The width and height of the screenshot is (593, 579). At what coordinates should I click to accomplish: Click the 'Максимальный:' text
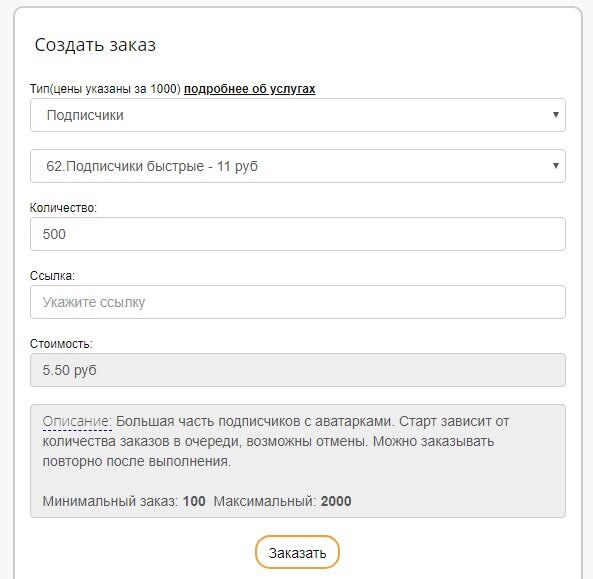point(265,501)
